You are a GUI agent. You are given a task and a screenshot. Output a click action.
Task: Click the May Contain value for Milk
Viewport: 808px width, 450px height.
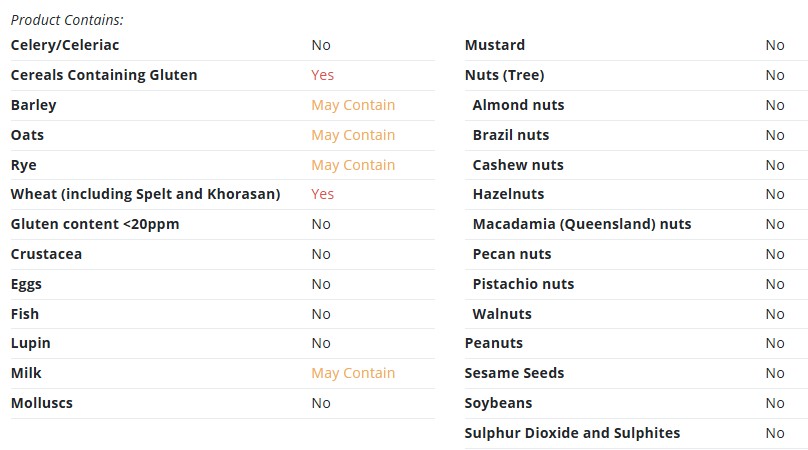pyautogui.click(x=353, y=373)
